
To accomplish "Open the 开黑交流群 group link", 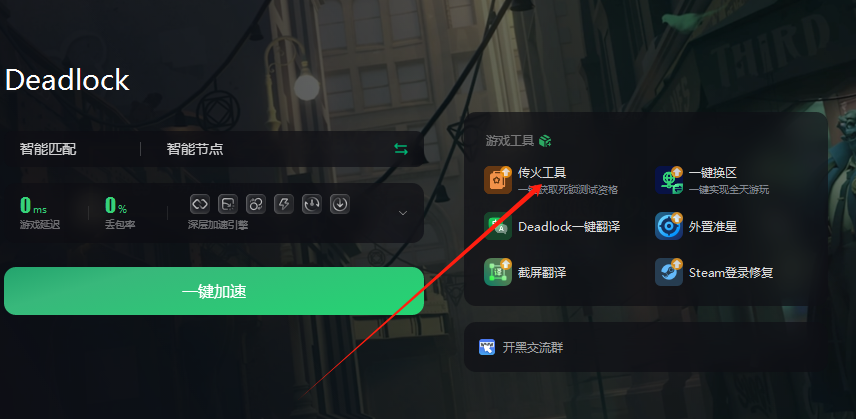I will click(x=521, y=348).
